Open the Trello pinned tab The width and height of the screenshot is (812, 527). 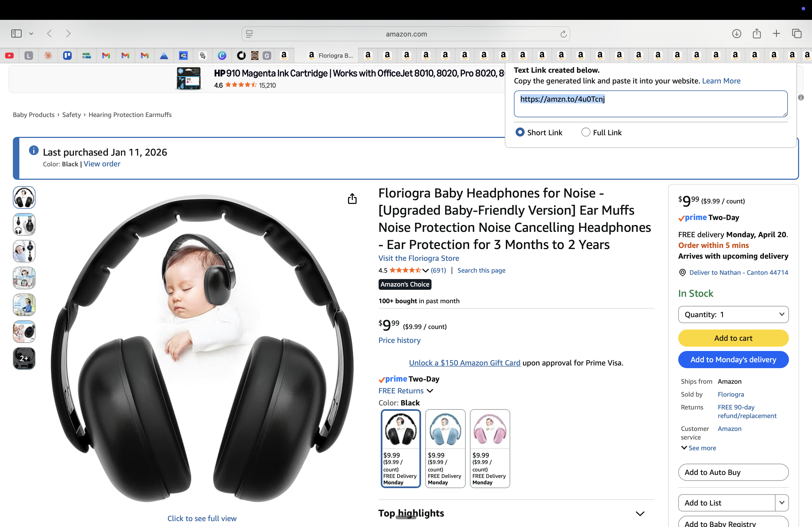coord(67,55)
